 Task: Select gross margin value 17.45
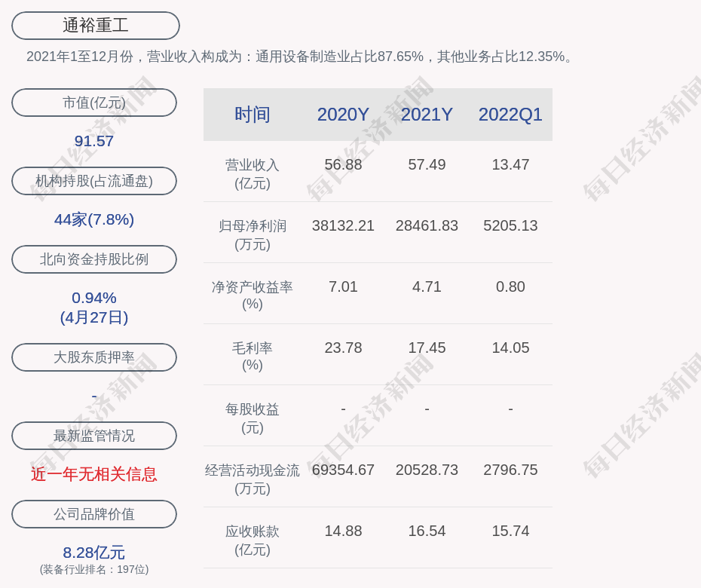pos(427,348)
